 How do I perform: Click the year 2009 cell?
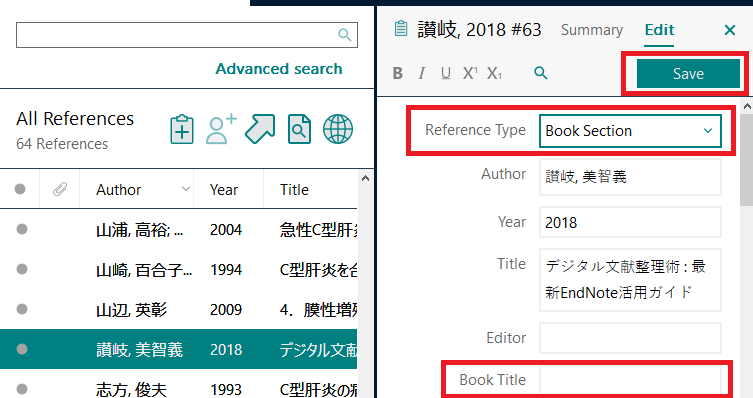click(226, 310)
